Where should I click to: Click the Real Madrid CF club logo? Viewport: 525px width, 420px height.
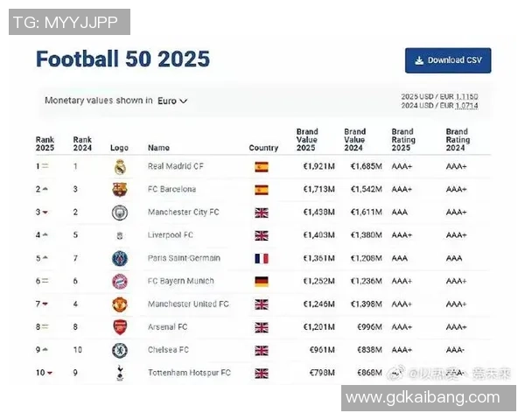click(x=120, y=166)
